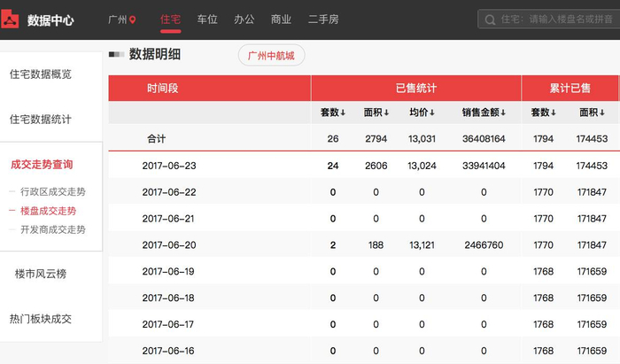The image size is (620, 364).
Task: Focus the 楼盘名 search input field
Action: pos(549,19)
